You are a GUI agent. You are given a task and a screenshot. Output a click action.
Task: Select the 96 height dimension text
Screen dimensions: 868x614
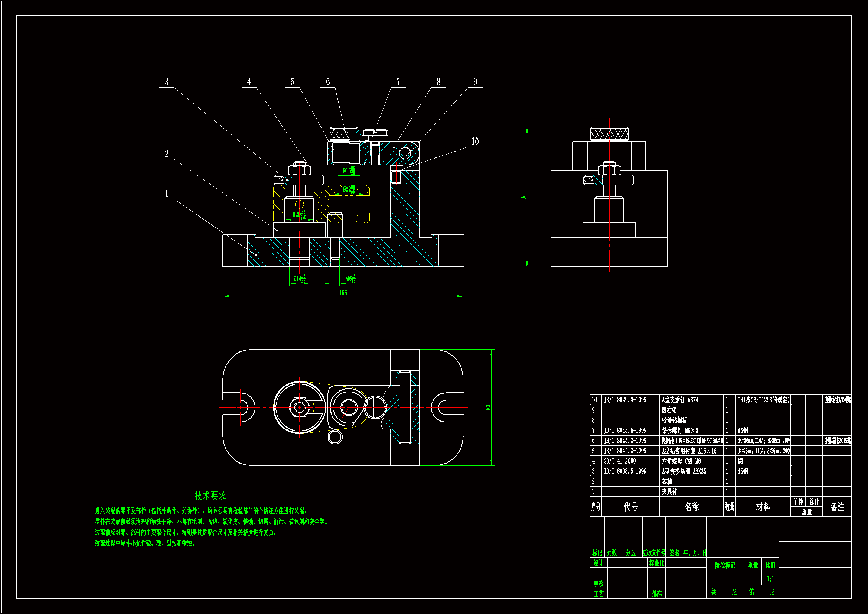coord(523,197)
